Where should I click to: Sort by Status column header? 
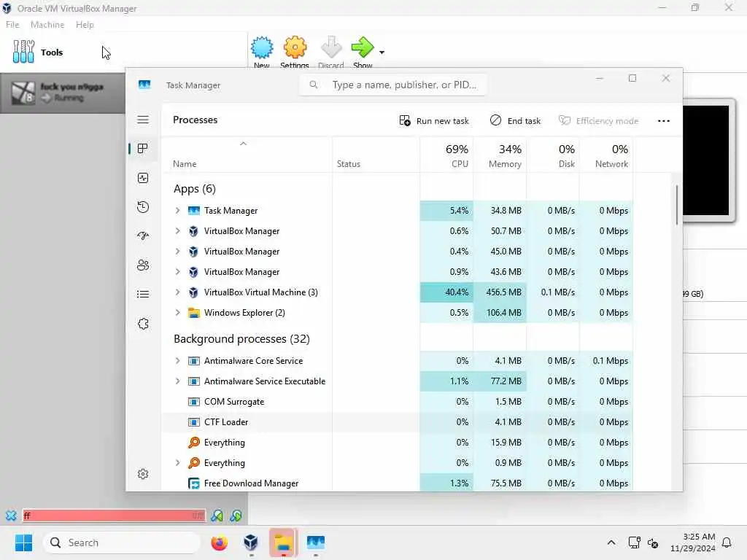click(x=376, y=155)
